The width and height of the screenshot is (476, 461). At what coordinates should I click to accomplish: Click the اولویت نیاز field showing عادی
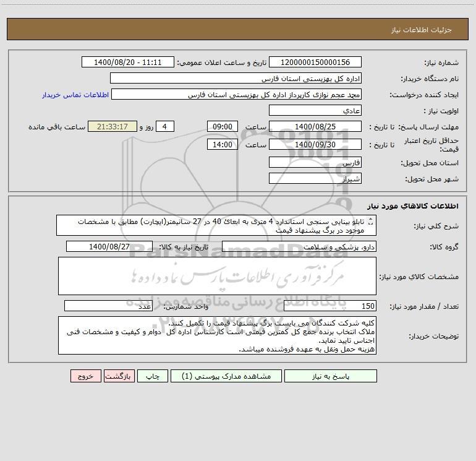(x=315, y=110)
